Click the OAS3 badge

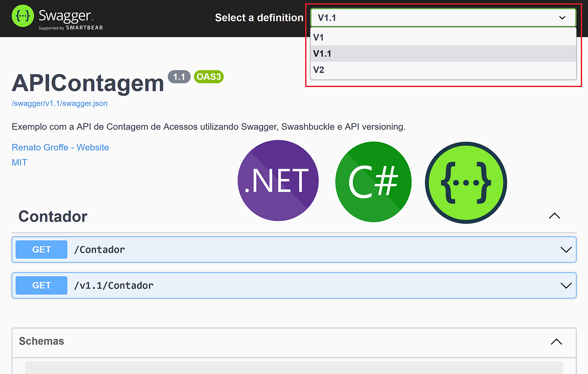(x=209, y=76)
